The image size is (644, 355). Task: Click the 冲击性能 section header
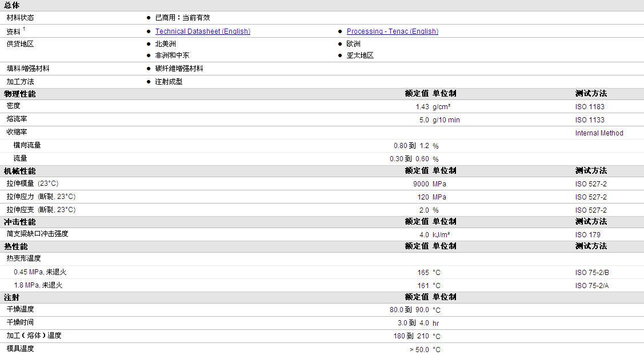click(x=19, y=222)
